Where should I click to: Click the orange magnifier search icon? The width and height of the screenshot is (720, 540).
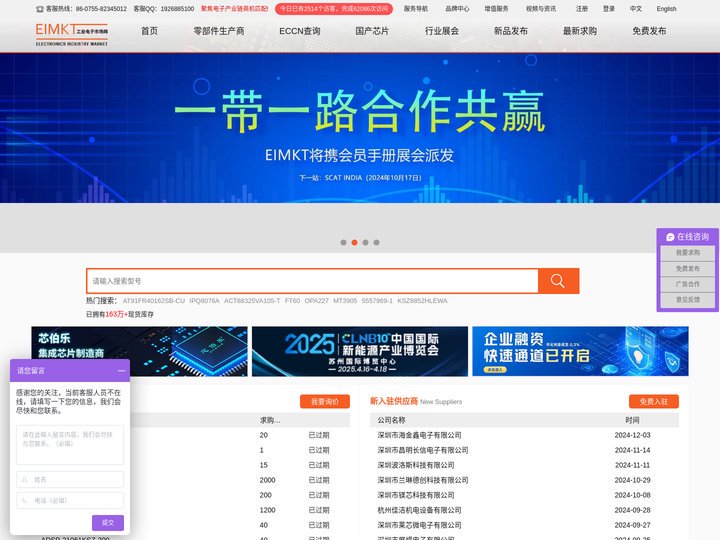coord(558,281)
